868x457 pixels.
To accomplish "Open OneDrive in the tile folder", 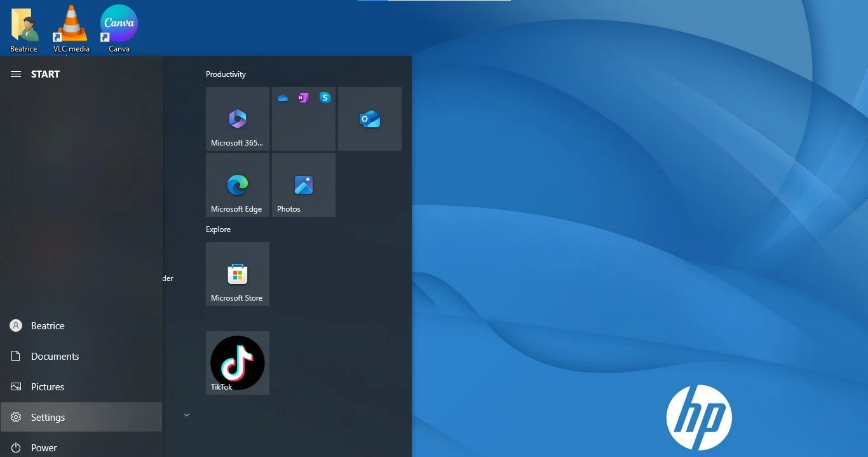I will point(283,98).
